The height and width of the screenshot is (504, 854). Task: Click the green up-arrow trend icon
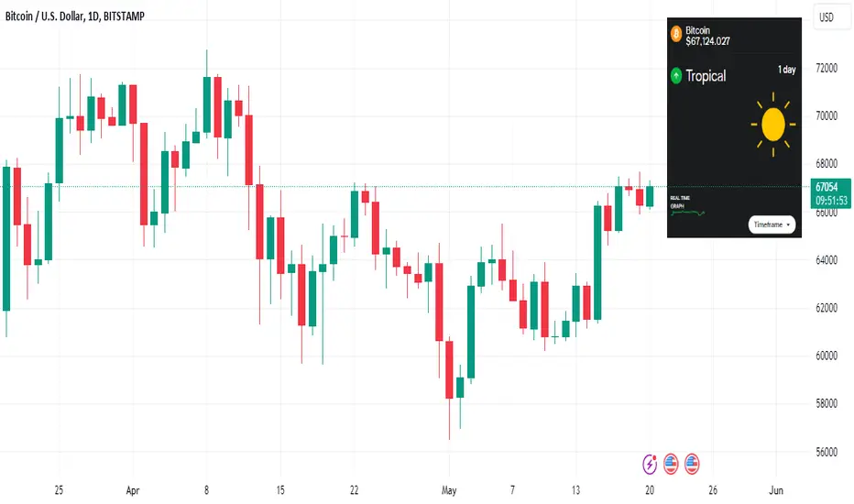click(x=676, y=75)
